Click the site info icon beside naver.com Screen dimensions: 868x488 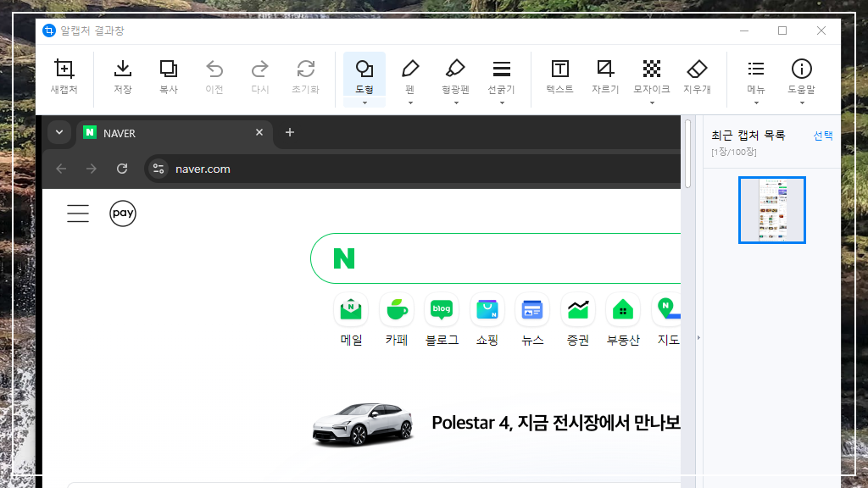159,169
